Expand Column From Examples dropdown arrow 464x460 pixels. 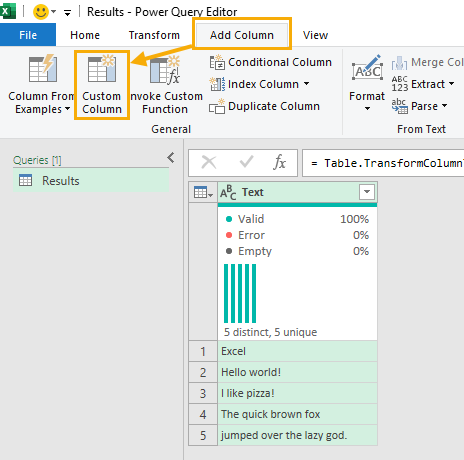(67, 109)
